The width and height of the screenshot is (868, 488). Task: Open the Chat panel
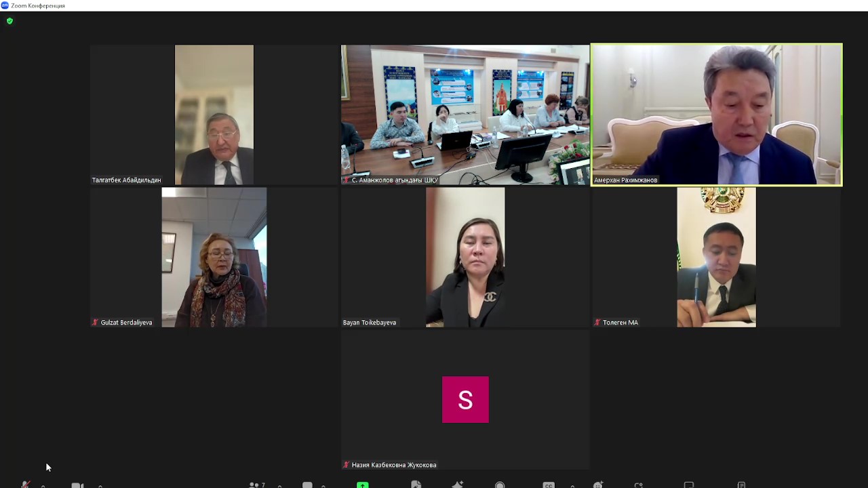click(x=307, y=485)
